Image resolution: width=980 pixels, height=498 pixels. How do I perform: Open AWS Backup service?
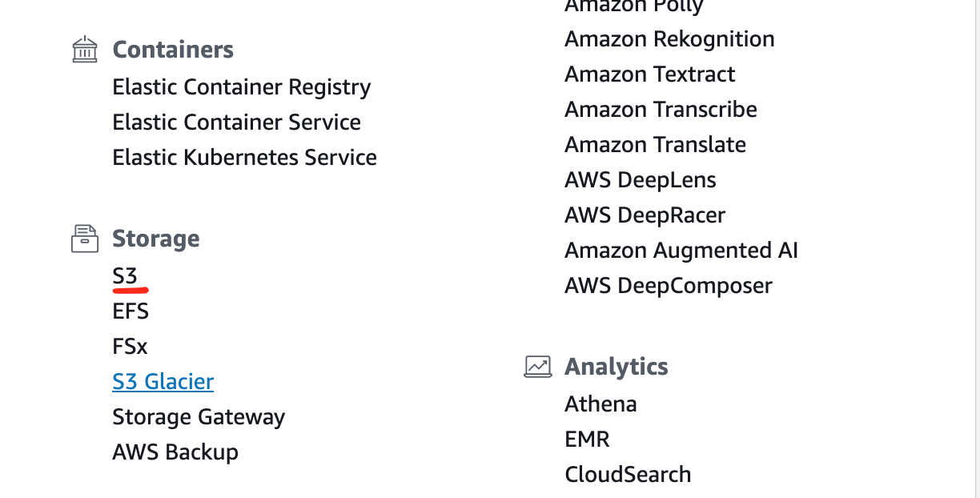tap(175, 452)
